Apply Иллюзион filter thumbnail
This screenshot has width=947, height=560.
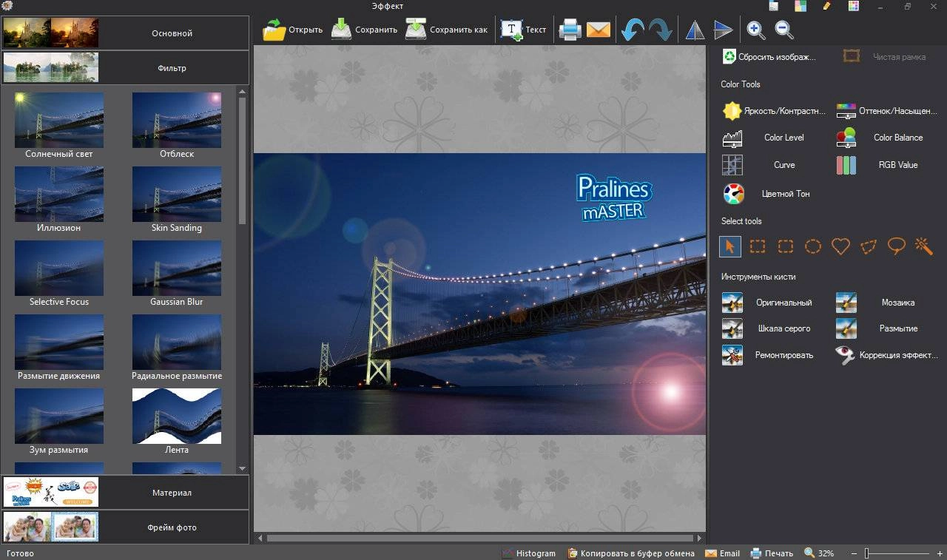(59, 195)
